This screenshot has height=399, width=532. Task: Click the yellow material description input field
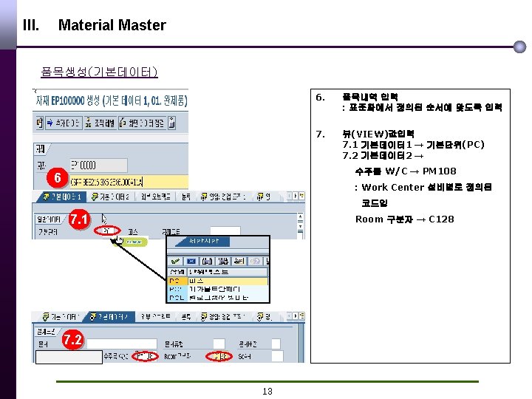129,182
